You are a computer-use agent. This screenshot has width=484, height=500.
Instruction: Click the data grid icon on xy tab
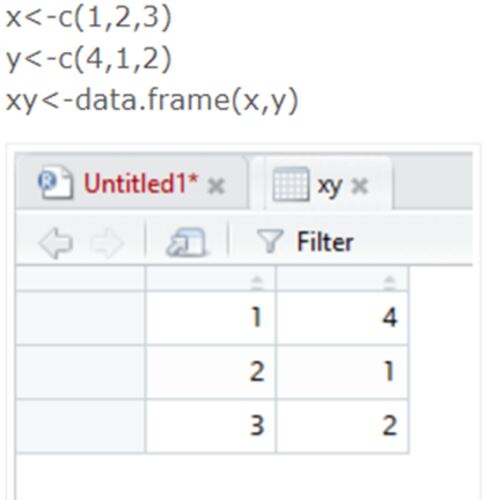pos(291,184)
